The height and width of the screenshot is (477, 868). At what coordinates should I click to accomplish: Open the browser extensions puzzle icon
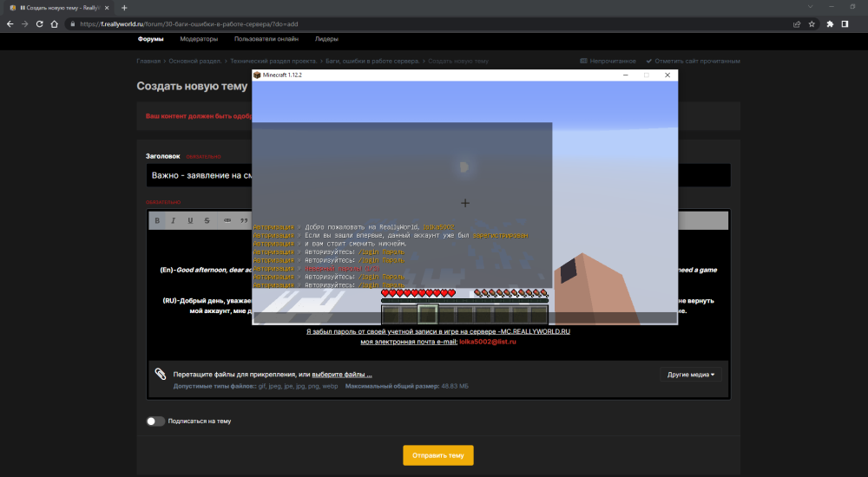click(830, 23)
